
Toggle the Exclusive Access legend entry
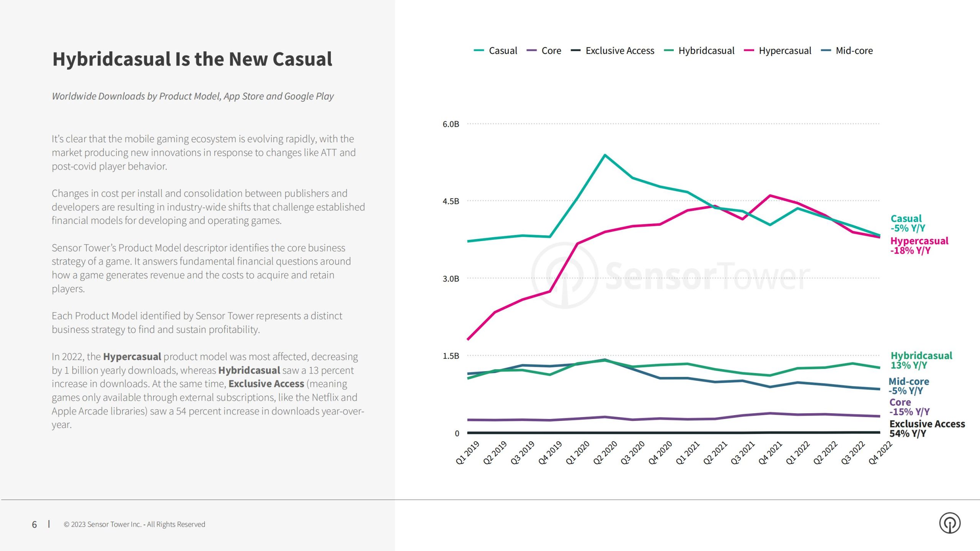coord(612,51)
